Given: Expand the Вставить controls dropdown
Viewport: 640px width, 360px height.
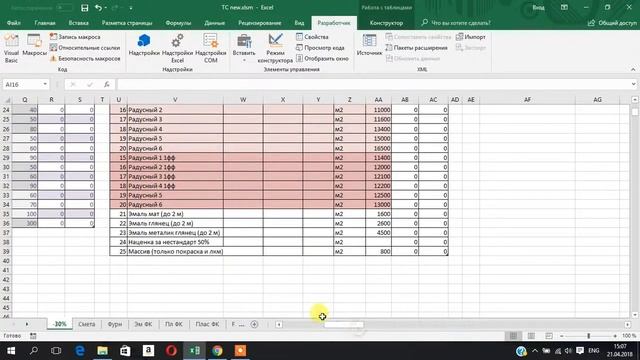Looking at the screenshot, I should coord(244,48).
